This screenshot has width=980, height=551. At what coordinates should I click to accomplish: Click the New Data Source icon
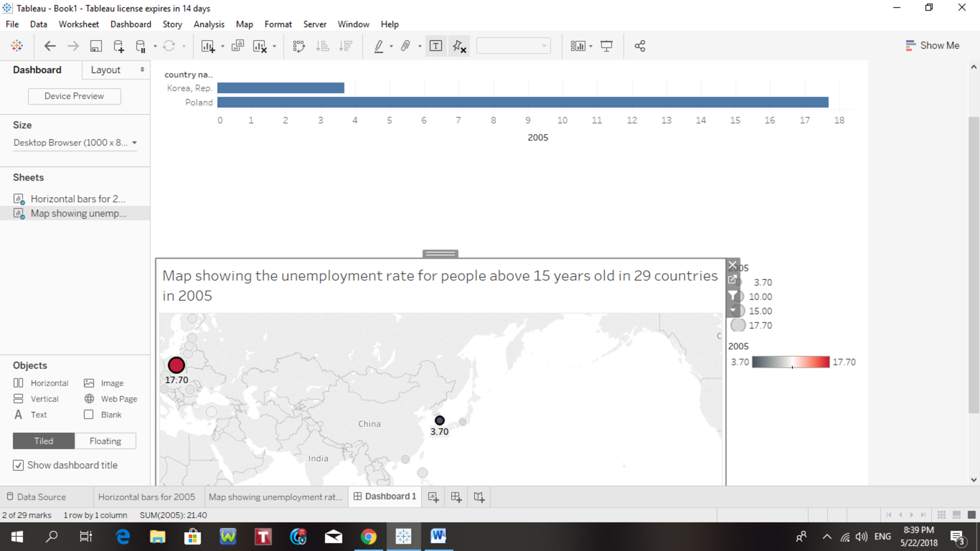118,46
